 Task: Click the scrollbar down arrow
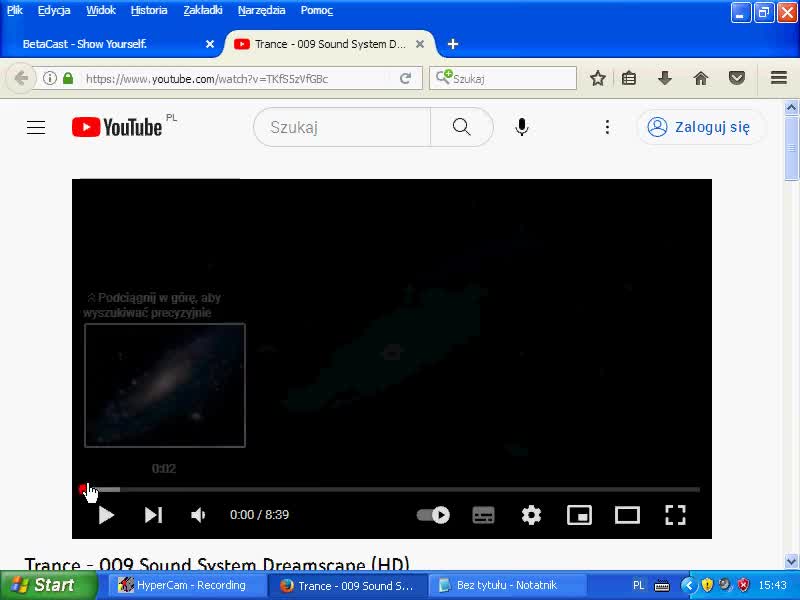tap(791, 561)
